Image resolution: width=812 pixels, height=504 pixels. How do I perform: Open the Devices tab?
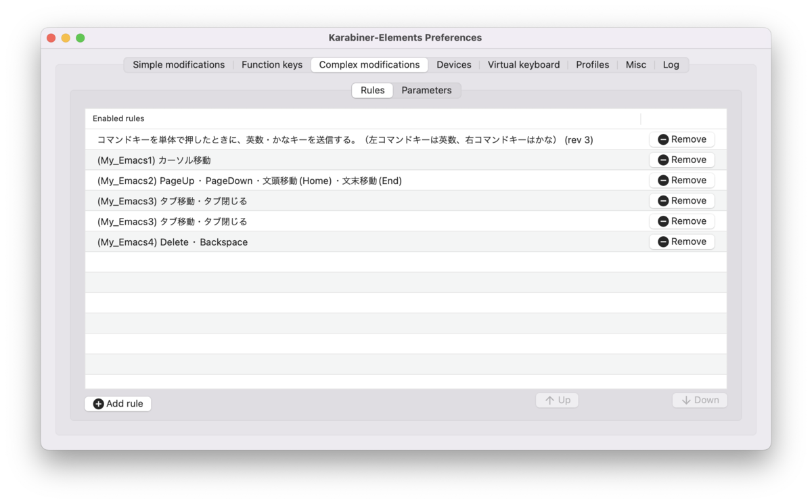[x=454, y=65]
